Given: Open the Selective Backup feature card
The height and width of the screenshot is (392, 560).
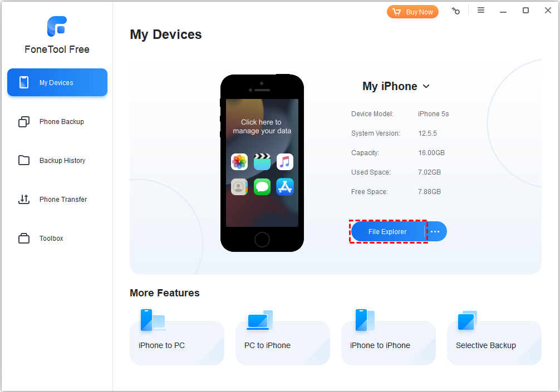Looking at the screenshot, I should (x=494, y=337).
